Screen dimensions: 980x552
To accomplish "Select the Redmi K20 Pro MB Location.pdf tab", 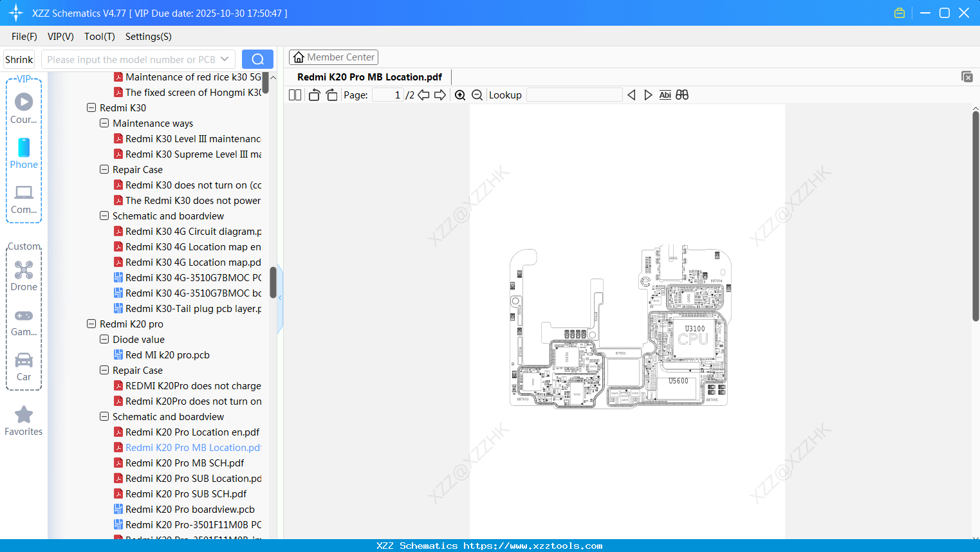I will tap(369, 77).
